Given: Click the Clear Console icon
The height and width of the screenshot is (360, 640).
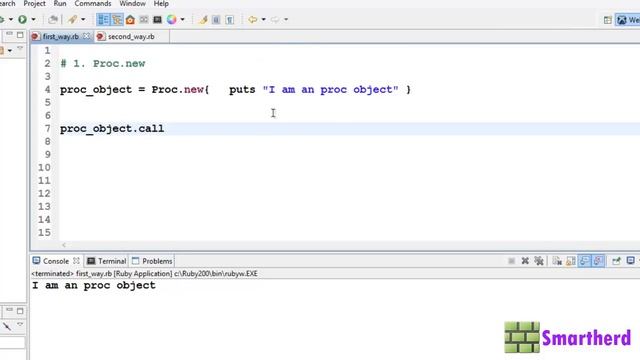Looking at the screenshot, I should [557, 261].
